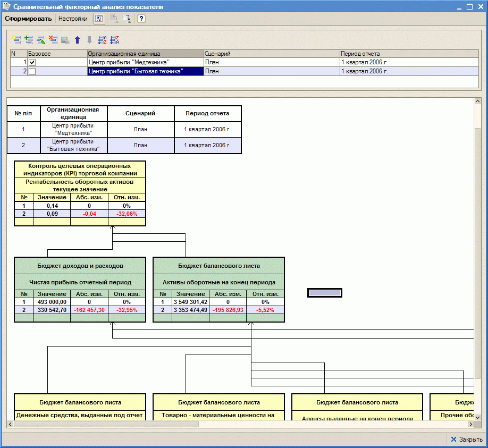Viewport: 488px width, 448px height.
Task: Click the horizontal scrollbar left arrow
Action: coord(10,425)
